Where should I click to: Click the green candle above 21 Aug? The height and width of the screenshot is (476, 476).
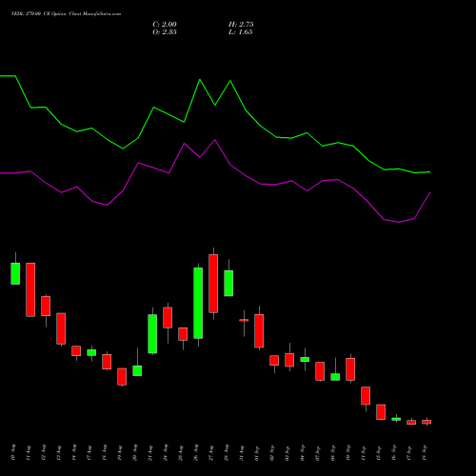point(152,334)
